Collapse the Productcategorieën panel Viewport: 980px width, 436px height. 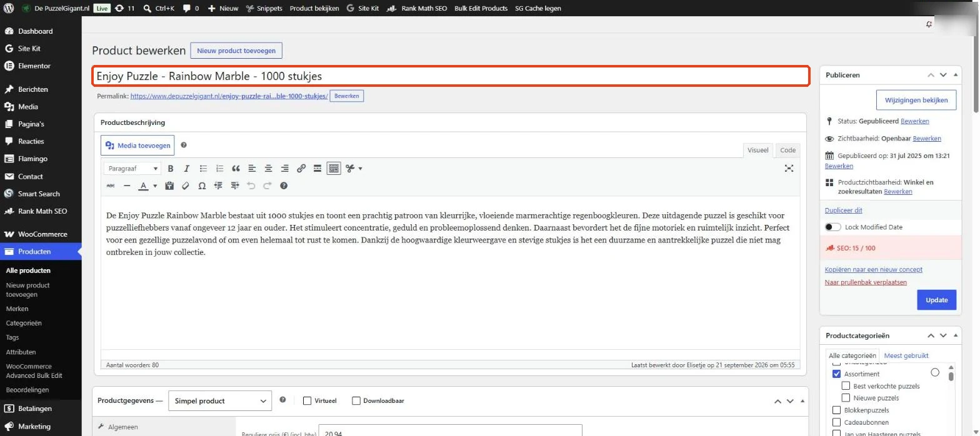(955, 335)
